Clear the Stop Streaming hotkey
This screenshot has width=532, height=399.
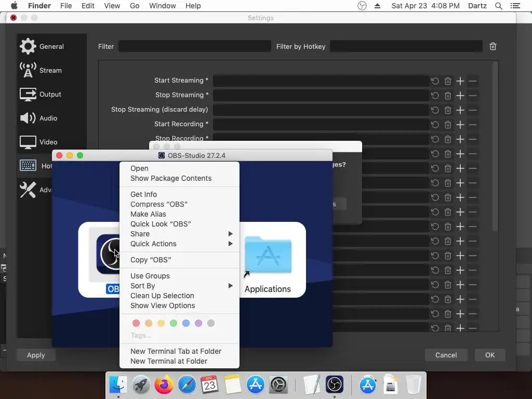448,96
